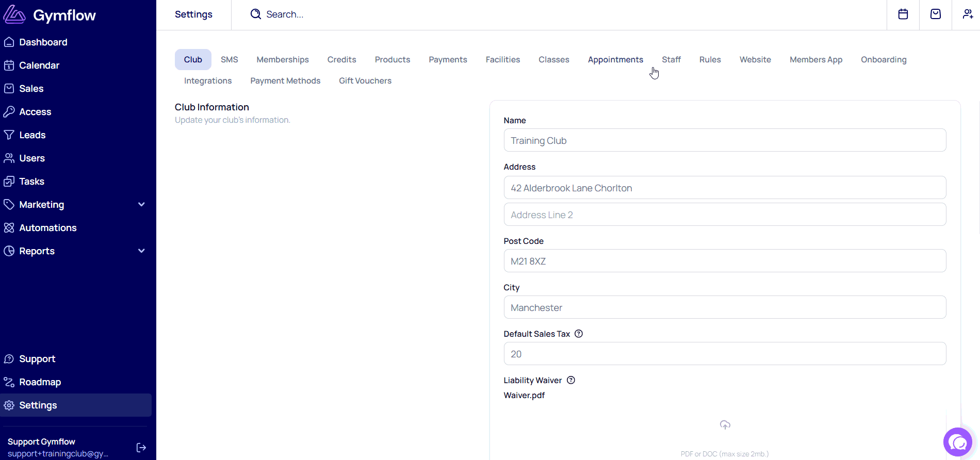Click the help icon next to Default Sales Tax
980x460 pixels.
(x=579, y=334)
